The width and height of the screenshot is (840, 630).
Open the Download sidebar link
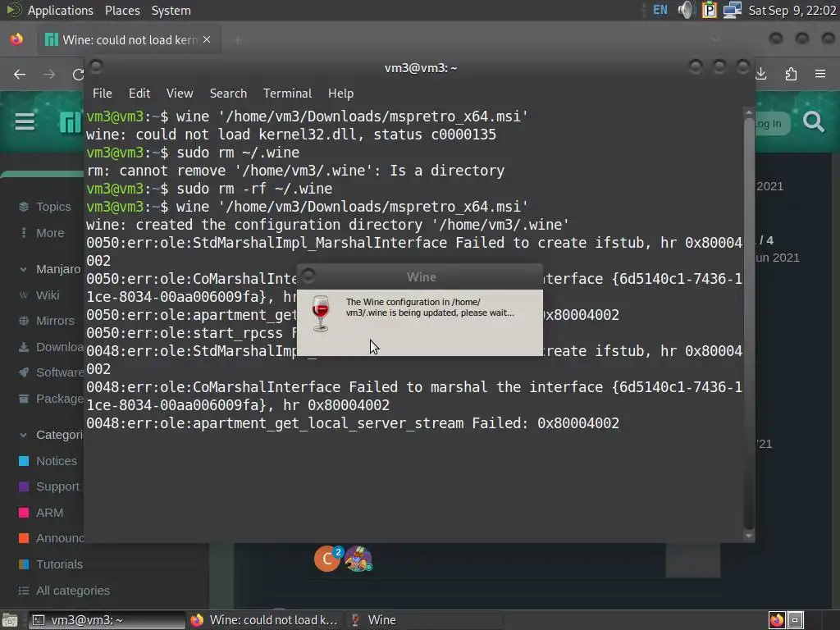pyautogui.click(x=50, y=347)
